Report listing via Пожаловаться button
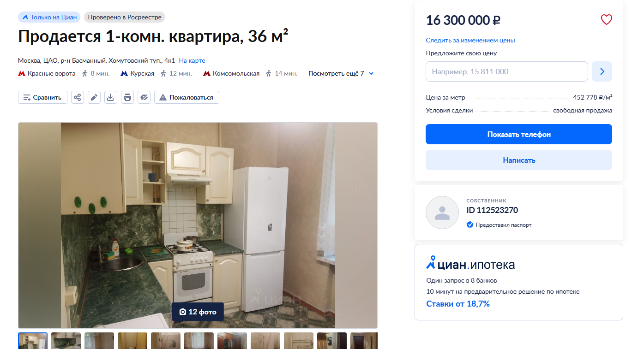The image size is (644, 349). [x=187, y=97]
